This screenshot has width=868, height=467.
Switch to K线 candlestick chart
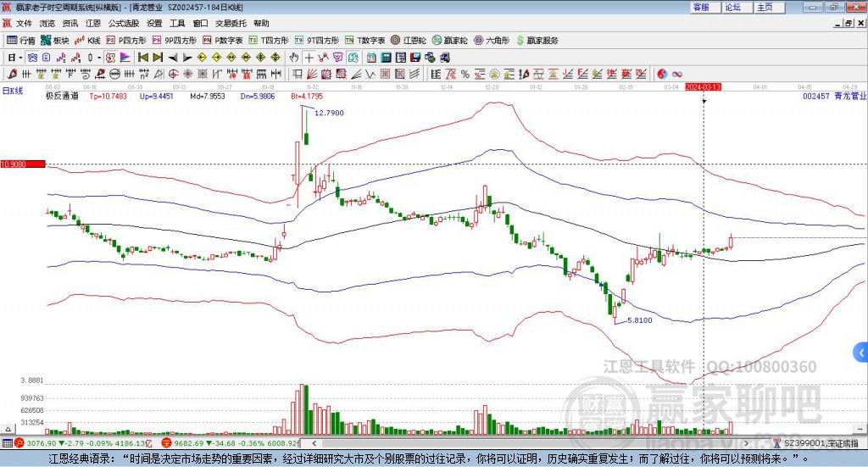click(x=87, y=41)
